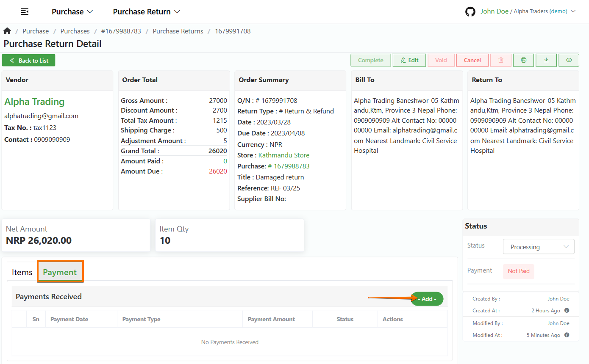Viewport: 589px width, 364px height.
Task: Click the GitHub avatar icon
Action: 470,12
